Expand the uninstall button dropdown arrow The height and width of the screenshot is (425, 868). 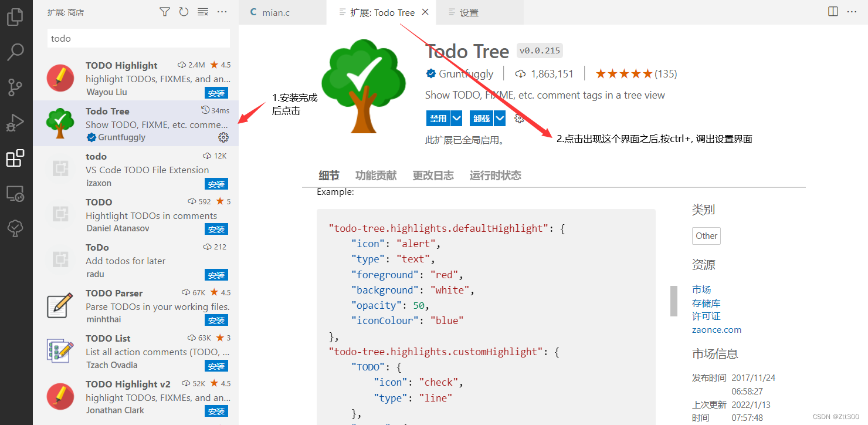(x=500, y=119)
